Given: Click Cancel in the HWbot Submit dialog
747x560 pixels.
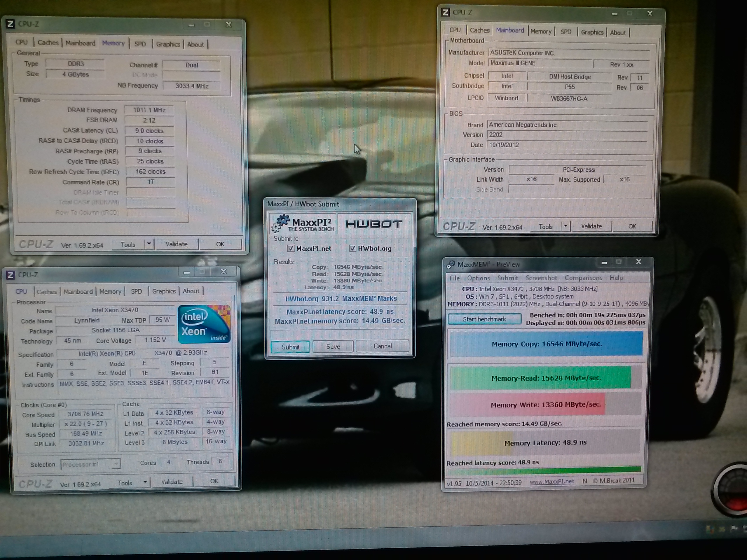Looking at the screenshot, I should [x=382, y=346].
